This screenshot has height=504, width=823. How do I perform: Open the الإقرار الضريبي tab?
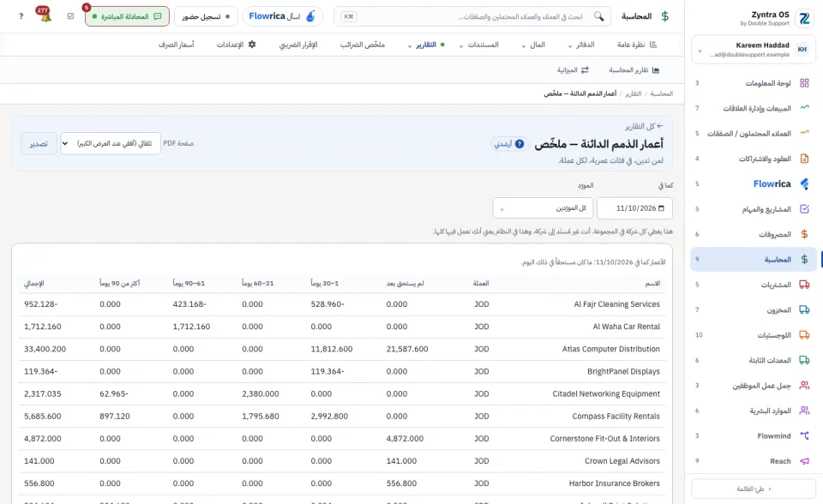pyautogui.click(x=298, y=45)
